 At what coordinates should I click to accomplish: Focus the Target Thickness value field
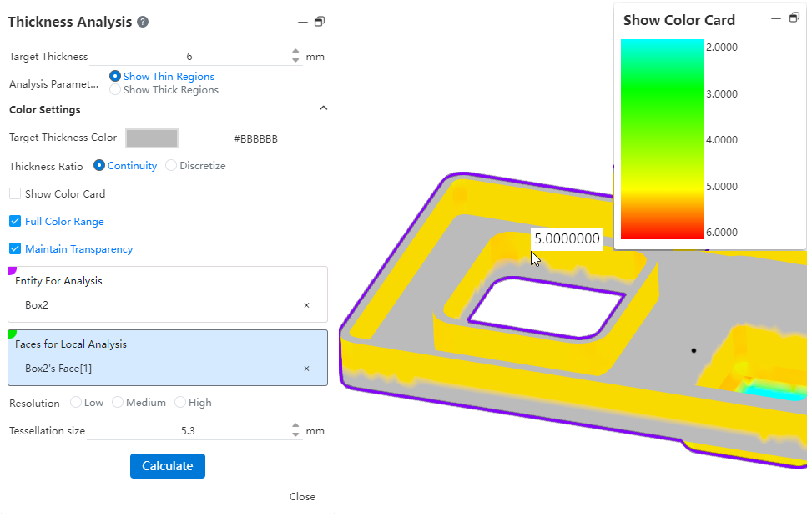(x=189, y=57)
